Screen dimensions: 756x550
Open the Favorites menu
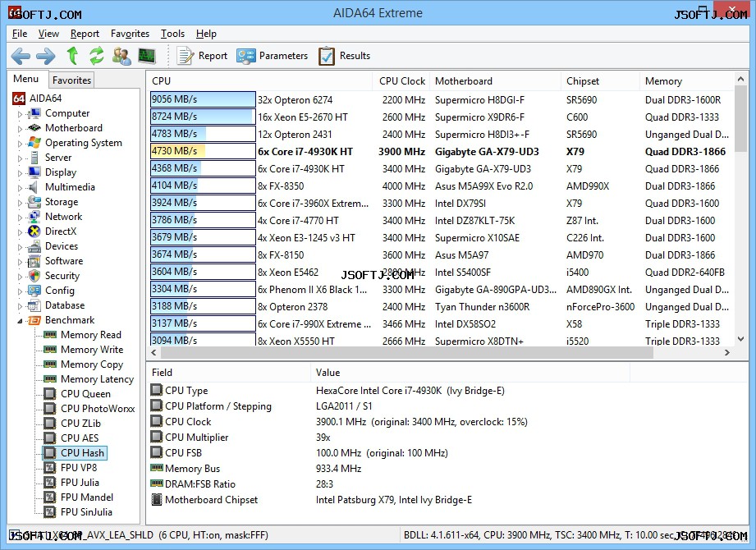pyautogui.click(x=130, y=34)
